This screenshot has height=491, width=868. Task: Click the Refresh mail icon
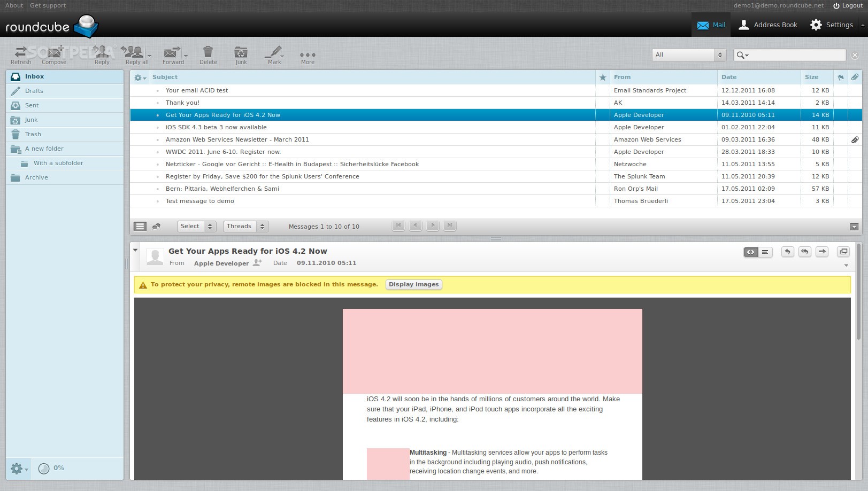point(21,55)
